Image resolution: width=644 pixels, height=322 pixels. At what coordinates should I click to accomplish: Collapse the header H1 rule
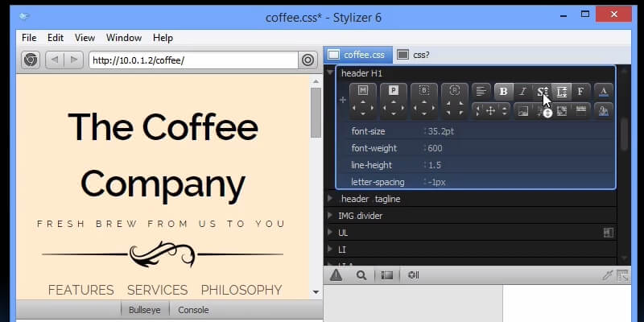(x=330, y=72)
